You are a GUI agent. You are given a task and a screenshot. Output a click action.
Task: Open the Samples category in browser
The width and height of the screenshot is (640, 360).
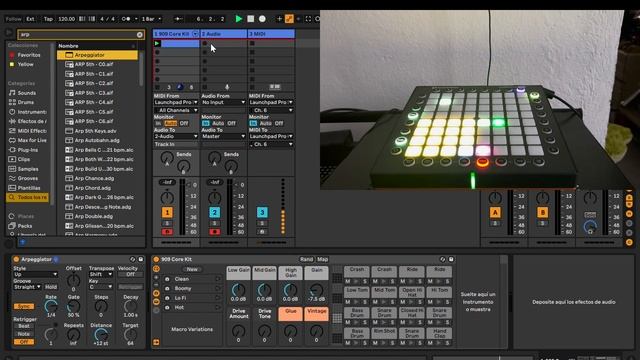point(28,169)
